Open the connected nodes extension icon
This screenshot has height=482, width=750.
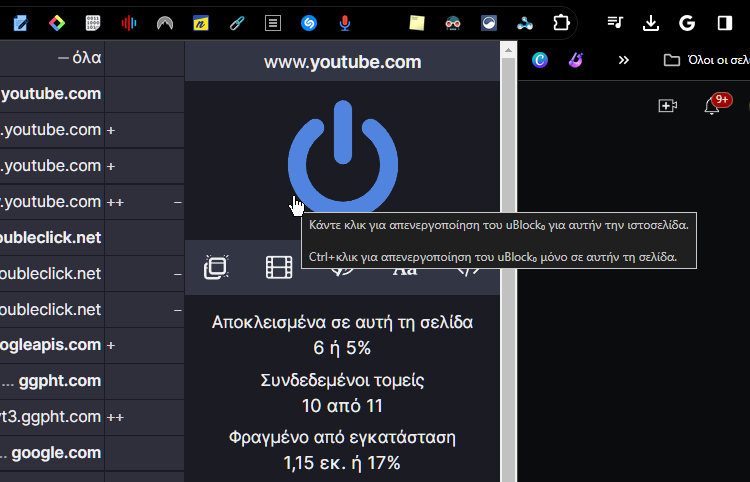pyautogui.click(x=525, y=23)
